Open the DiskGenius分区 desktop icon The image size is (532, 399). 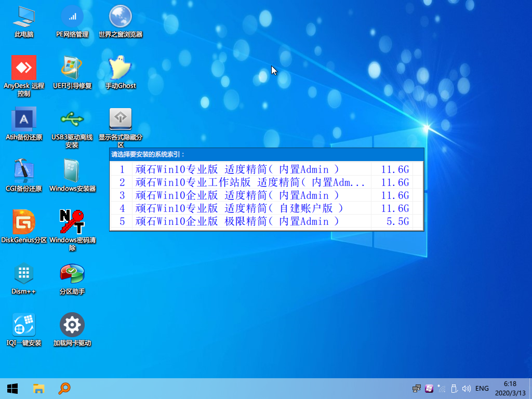pos(24,222)
